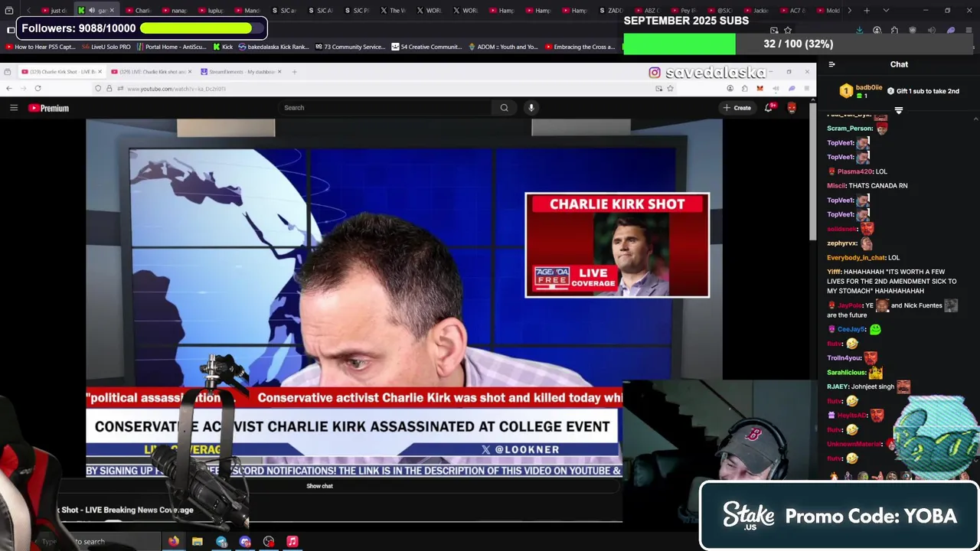Open the chat leaderboard expand arrow
This screenshot has height=551, width=980.
point(899,111)
